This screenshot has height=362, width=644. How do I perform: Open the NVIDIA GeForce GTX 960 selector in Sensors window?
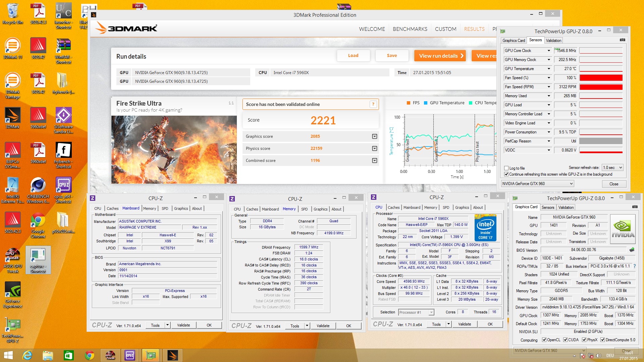pos(537,184)
